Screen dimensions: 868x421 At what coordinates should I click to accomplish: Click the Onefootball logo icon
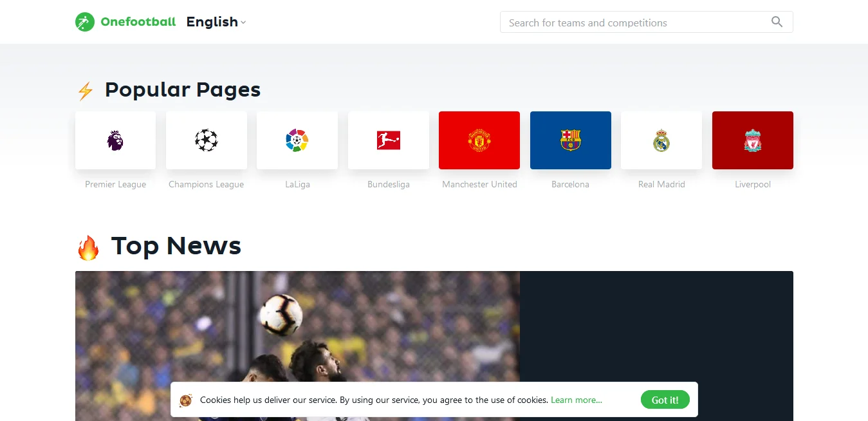click(84, 22)
